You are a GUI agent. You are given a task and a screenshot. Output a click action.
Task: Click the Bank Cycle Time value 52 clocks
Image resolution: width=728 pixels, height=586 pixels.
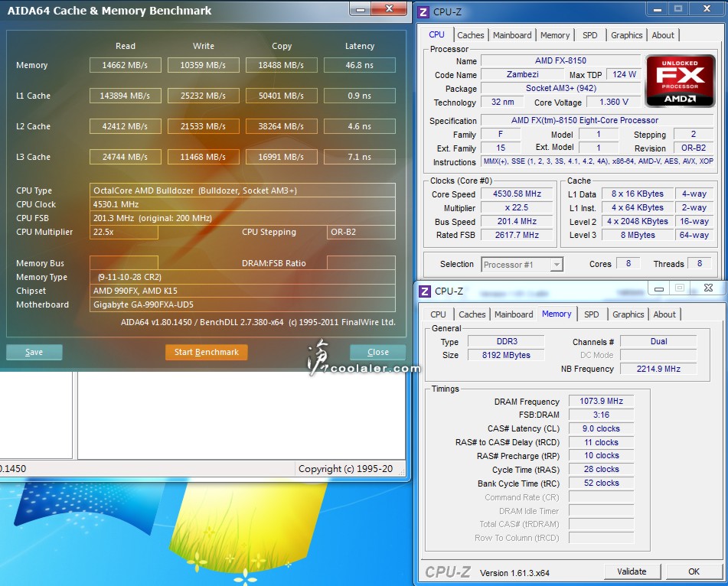[x=601, y=483]
